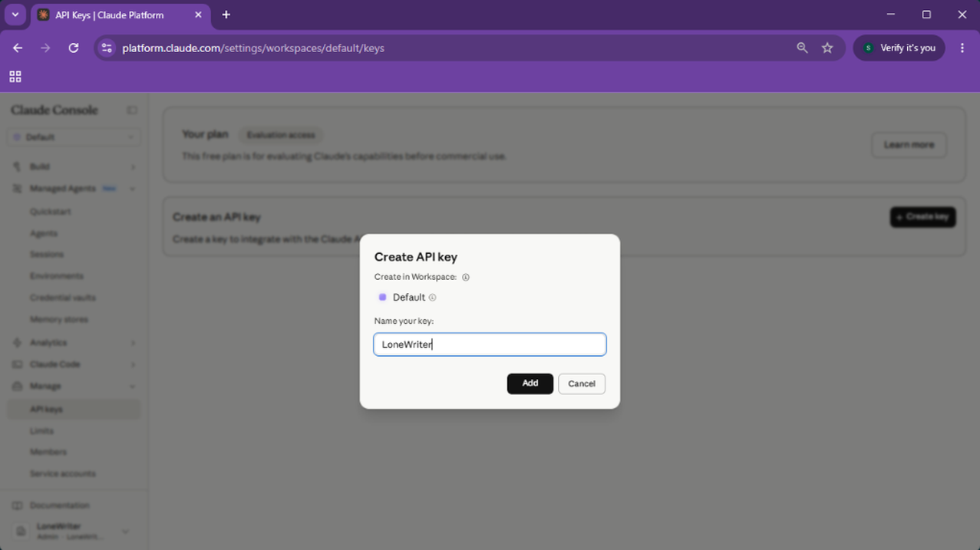Open LoneWriter account menu at sidebar bottom
Screen dimensions: 980x550
74,531
